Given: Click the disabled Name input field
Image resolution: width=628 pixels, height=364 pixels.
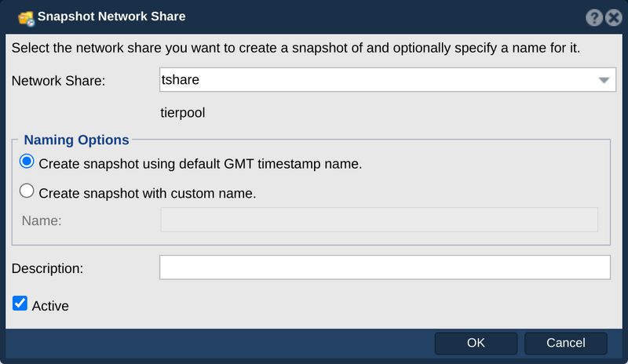Looking at the screenshot, I should [x=379, y=220].
